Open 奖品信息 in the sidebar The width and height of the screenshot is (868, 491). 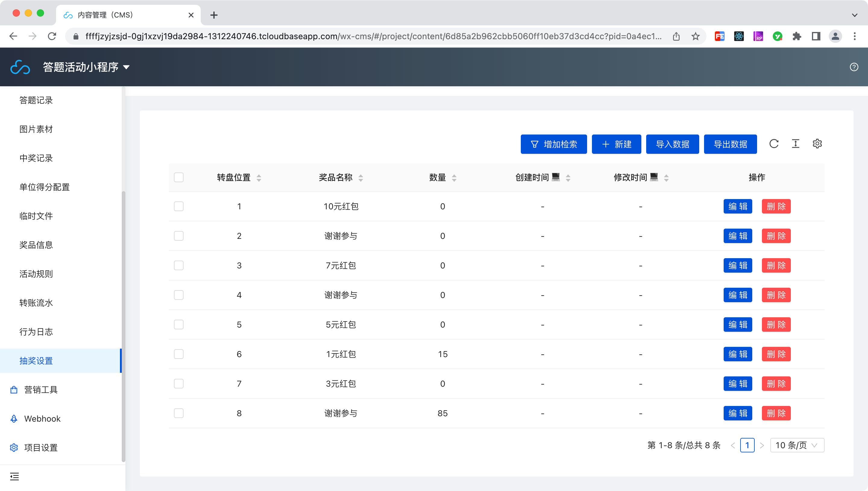(x=36, y=245)
